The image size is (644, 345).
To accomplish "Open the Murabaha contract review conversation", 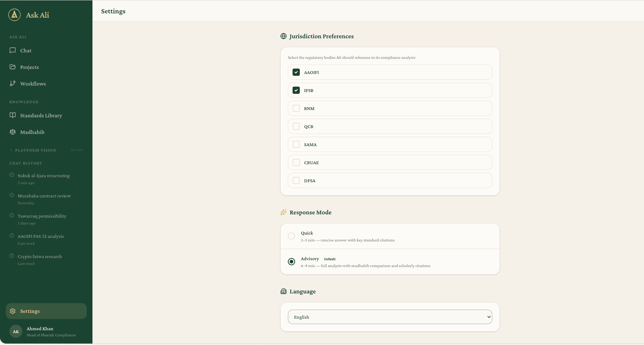I will (x=44, y=196).
